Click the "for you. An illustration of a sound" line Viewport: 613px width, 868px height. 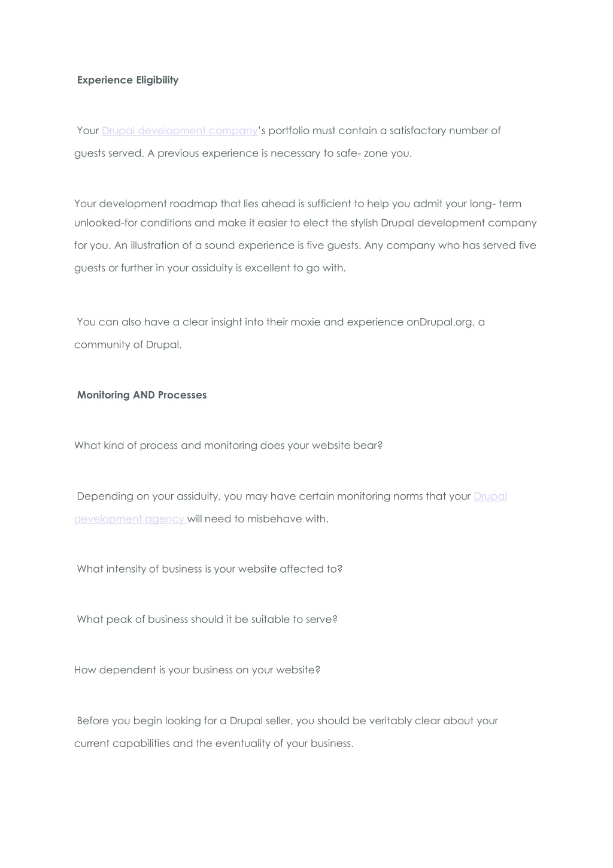(x=305, y=246)
